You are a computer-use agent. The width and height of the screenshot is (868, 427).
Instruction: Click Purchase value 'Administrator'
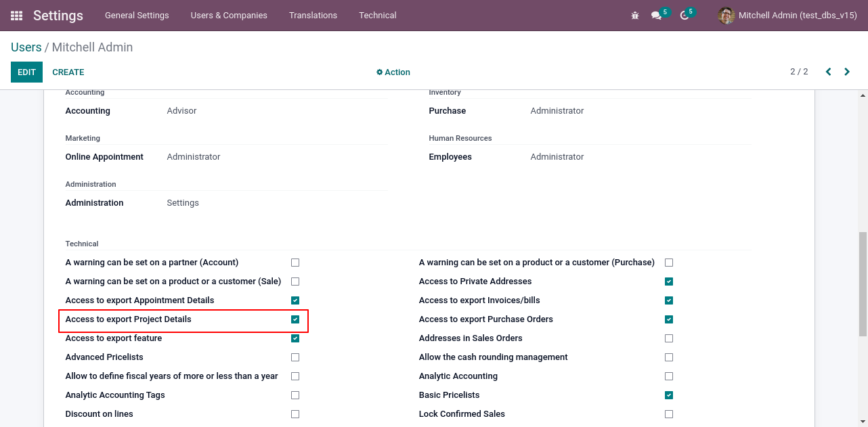coord(557,111)
